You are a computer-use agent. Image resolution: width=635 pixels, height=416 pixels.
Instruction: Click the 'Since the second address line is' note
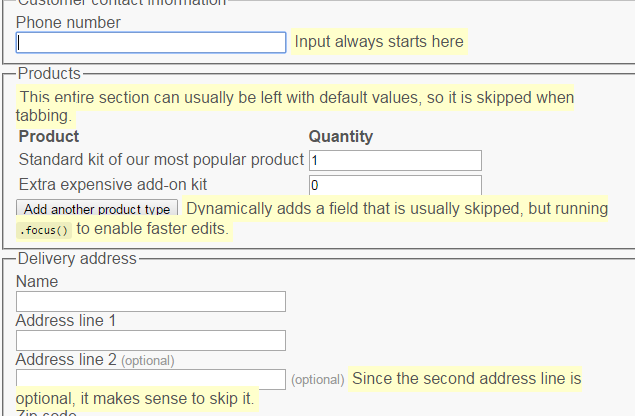point(299,389)
